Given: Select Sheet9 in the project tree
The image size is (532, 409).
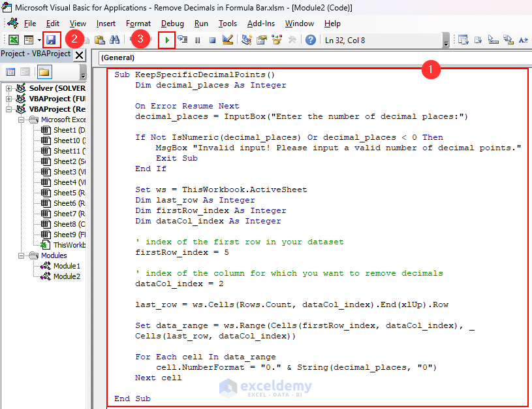Looking at the screenshot, I should (63, 235).
